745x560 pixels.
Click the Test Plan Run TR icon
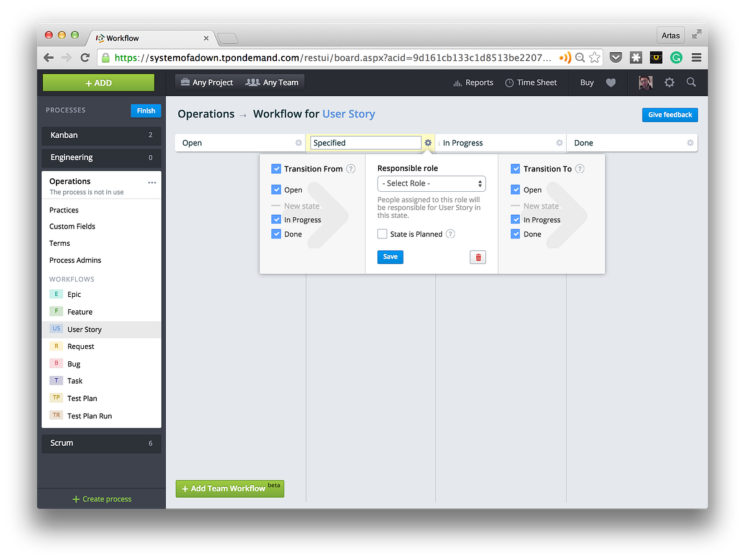click(x=56, y=416)
